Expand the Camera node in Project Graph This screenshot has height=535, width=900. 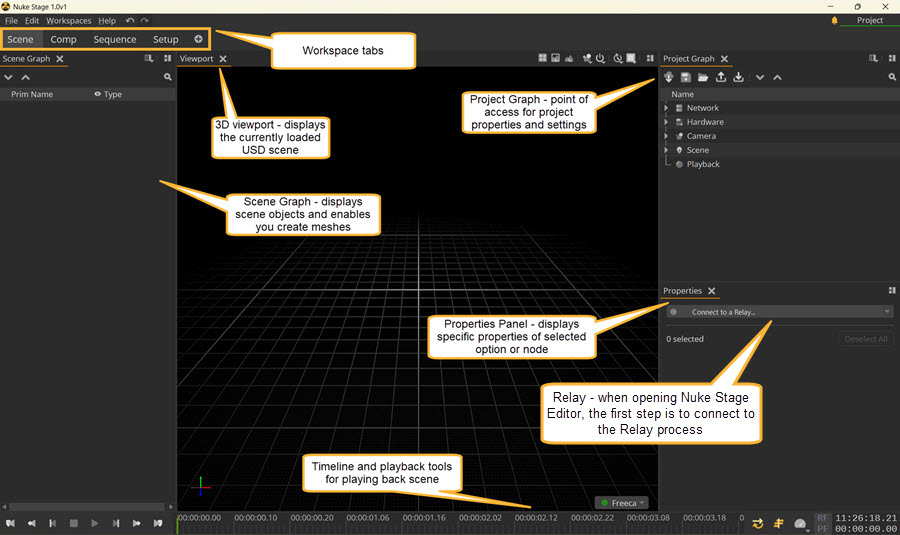click(667, 136)
